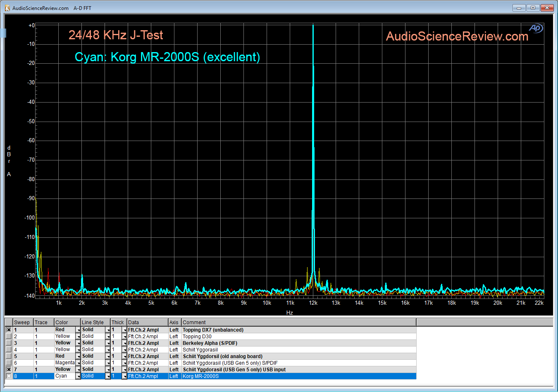This screenshot has height=392, width=558.
Task: Click the Red color cell in sweep 5
Action: click(65, 356)
